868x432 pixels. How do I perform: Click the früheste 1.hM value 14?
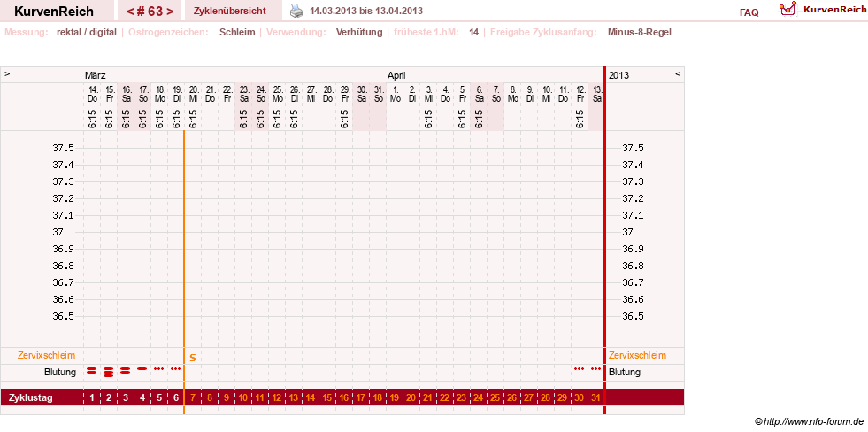474,32
